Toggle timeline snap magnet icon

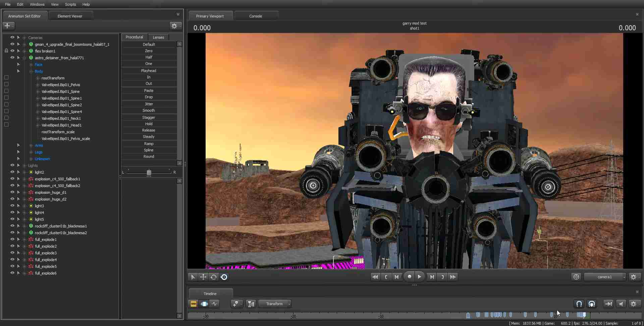point(579,304)
